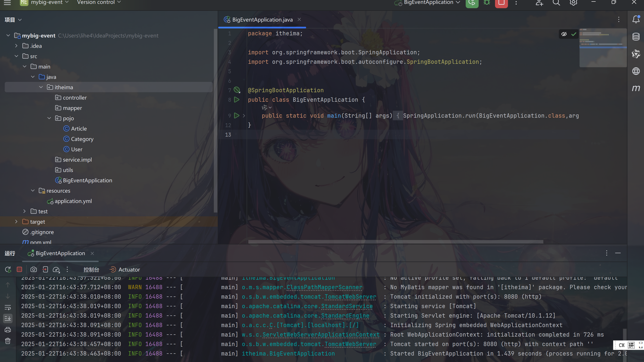Open editor tab options menu
The image size is (644, 362).
point(619,19)
